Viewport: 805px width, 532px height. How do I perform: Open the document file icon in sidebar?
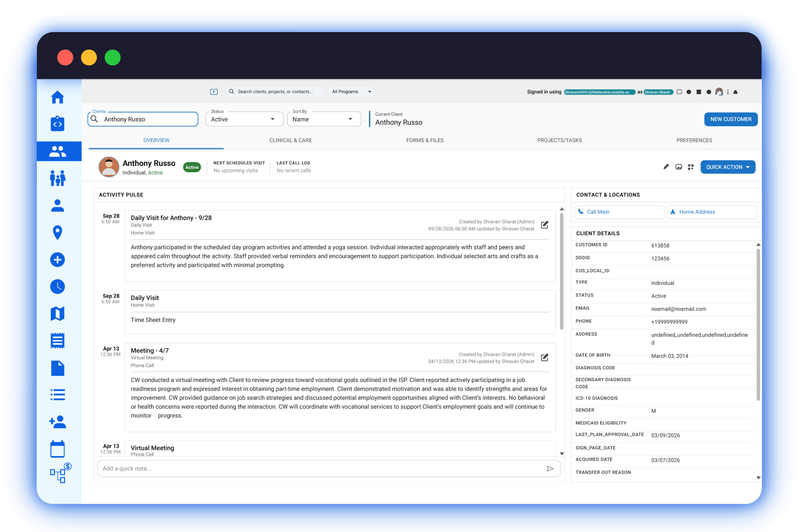tap(57, 369)
